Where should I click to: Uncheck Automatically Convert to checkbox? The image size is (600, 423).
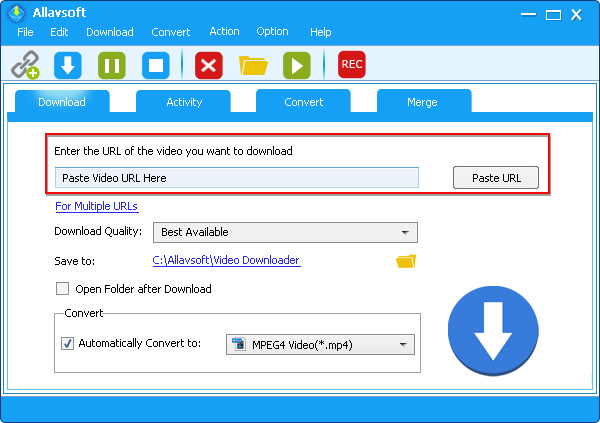tap(68, 343)
